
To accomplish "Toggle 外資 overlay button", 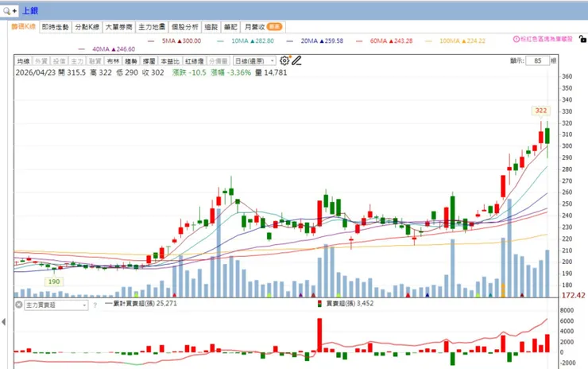I will click(41, 60).
